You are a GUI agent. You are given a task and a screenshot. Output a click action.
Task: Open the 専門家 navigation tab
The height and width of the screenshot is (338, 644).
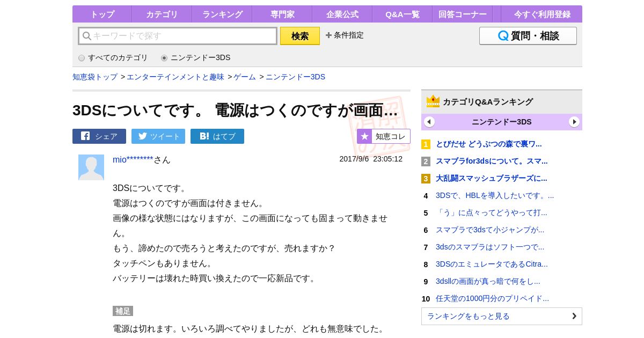click(x=282, y=14)
